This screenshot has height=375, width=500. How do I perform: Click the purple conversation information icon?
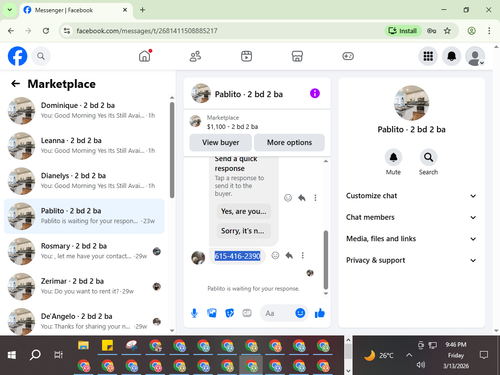[315, 93]
